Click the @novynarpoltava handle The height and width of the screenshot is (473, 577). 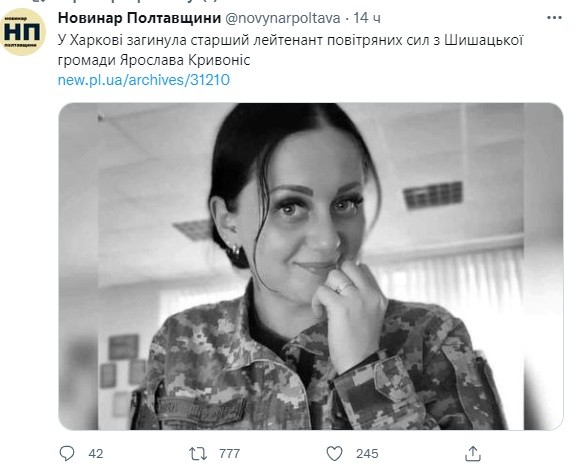pos(282,18)
